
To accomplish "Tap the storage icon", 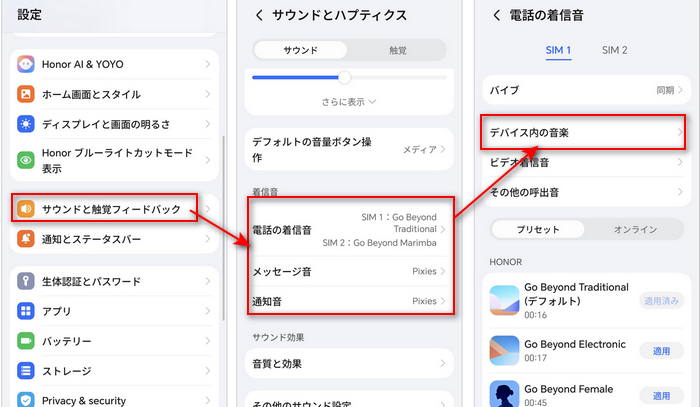I will click(x=26, y=371).
